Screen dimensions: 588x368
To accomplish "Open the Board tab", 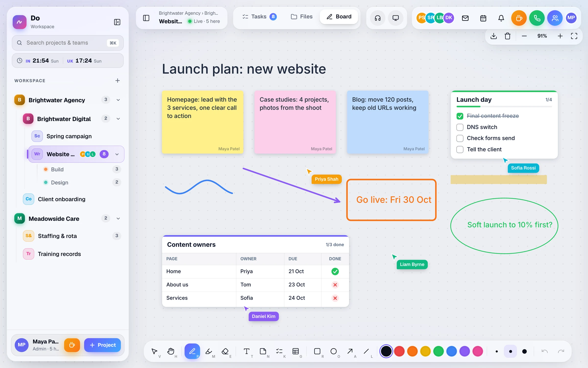I will coord(339,17).
